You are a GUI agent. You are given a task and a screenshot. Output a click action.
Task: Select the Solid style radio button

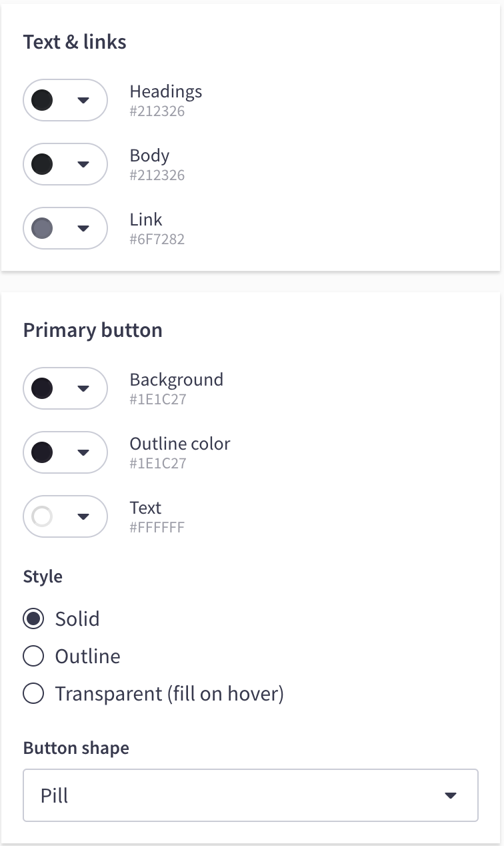tap(33, 619)
